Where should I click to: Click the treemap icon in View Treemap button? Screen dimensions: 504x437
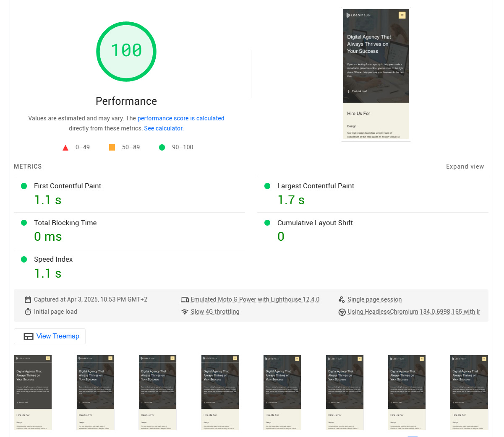click(29, 336)
